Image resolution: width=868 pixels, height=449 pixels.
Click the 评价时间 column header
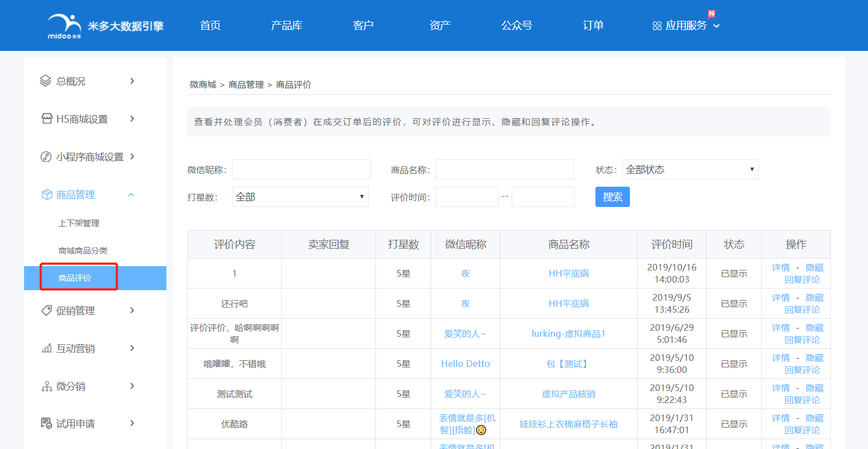(672, 244)
